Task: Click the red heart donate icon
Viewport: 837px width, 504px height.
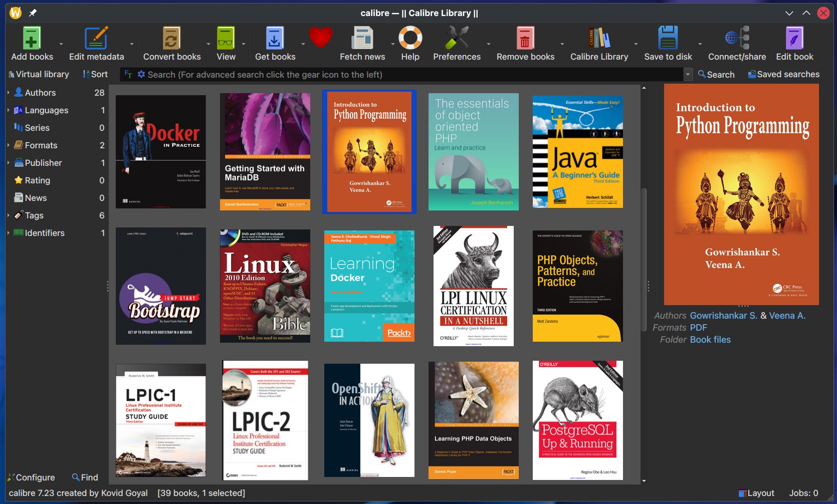Action: (321, 37)
